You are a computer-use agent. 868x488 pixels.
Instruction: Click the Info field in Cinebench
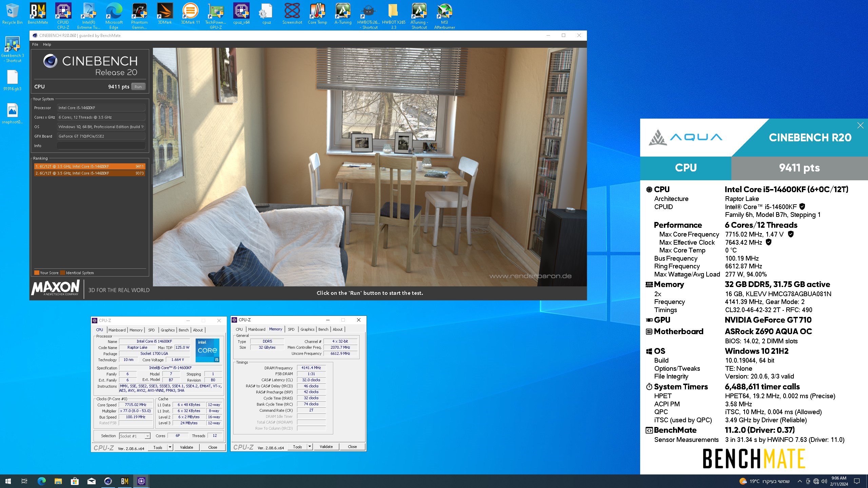(x=101, y=146)
